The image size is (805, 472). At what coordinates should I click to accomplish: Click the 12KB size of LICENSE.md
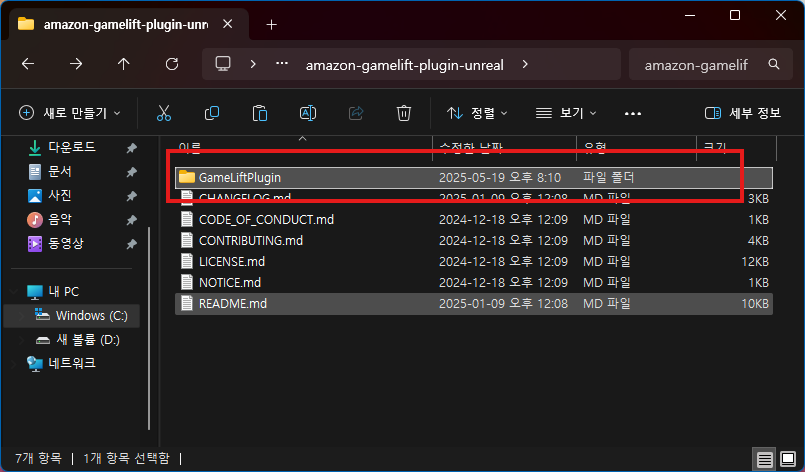pyautogui.click(x=754, y=262)
